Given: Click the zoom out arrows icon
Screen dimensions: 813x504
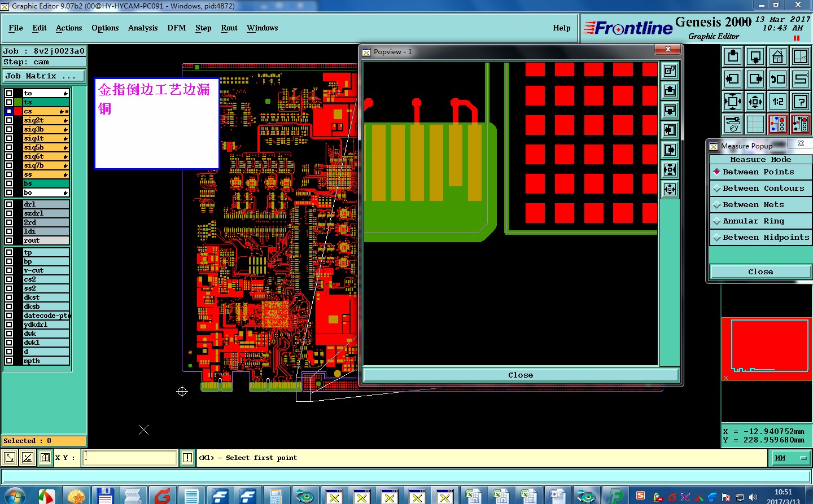Looking at the screenshot, I should [x=755, y=102].
